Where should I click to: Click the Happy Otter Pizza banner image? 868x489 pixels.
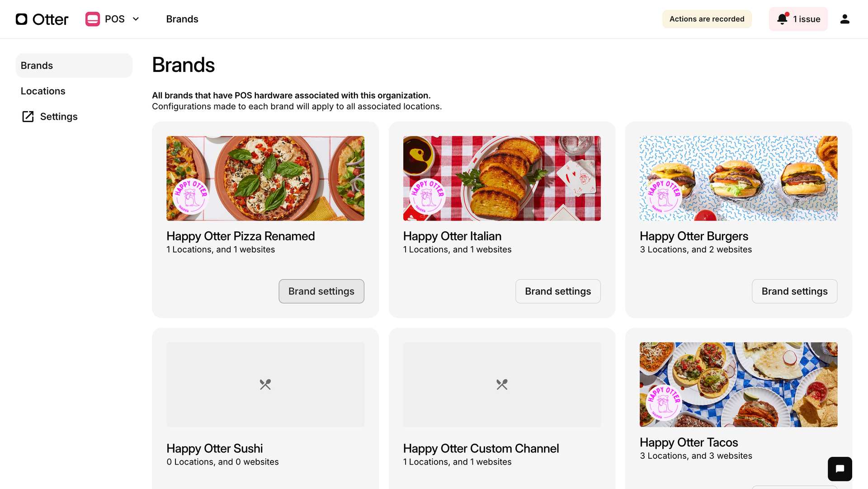[265, 179]
